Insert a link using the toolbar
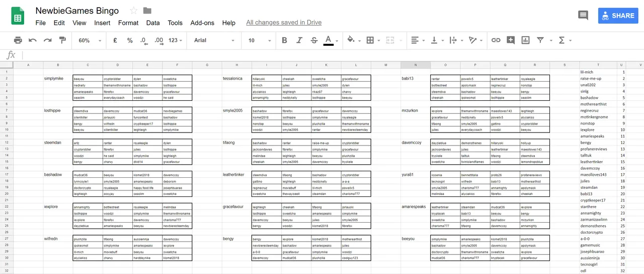This screenshot has width=644, height=274. tap(496, 40)
